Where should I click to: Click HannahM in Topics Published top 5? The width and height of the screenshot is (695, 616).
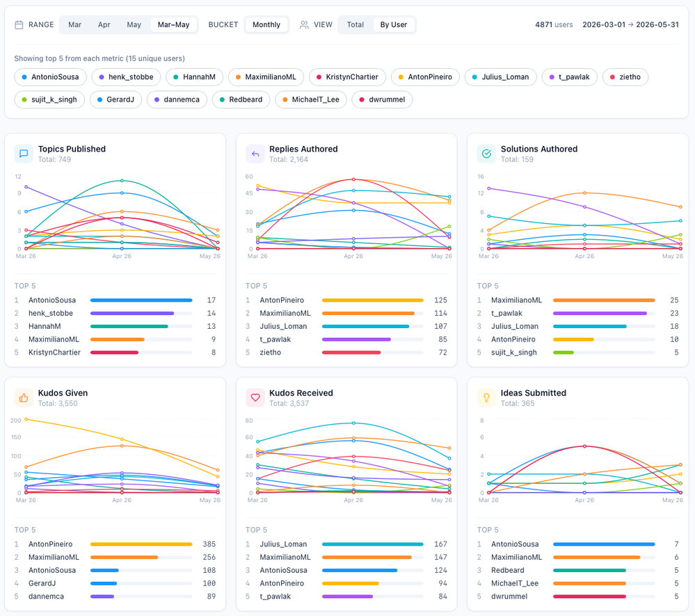(45, 326)
